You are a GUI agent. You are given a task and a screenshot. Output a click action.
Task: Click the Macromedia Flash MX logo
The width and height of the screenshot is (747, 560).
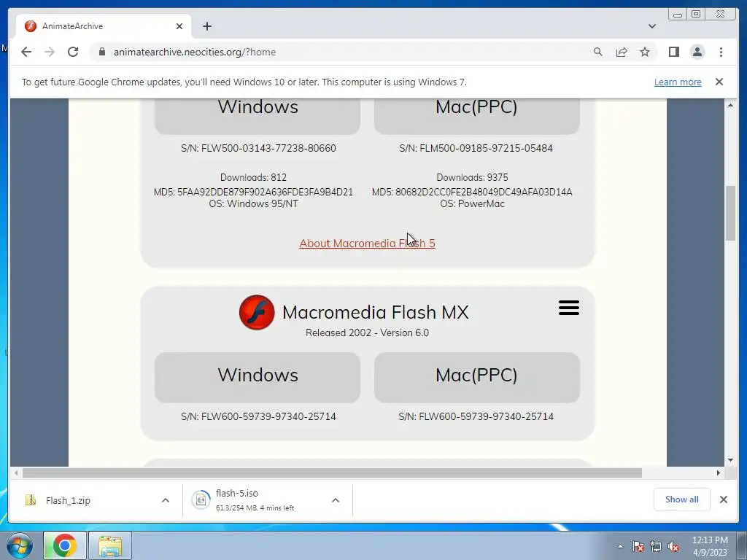(257, 312)
